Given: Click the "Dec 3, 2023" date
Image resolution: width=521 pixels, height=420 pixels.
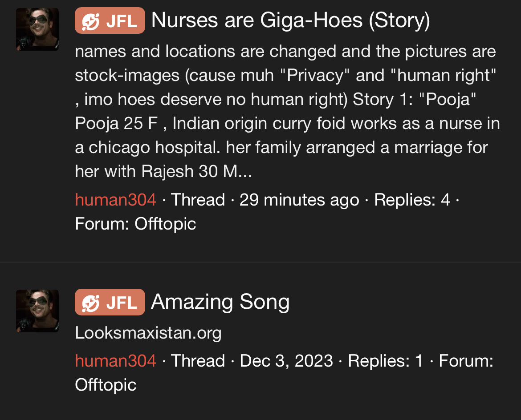Looking at the screenshot, I should [286, 360].
